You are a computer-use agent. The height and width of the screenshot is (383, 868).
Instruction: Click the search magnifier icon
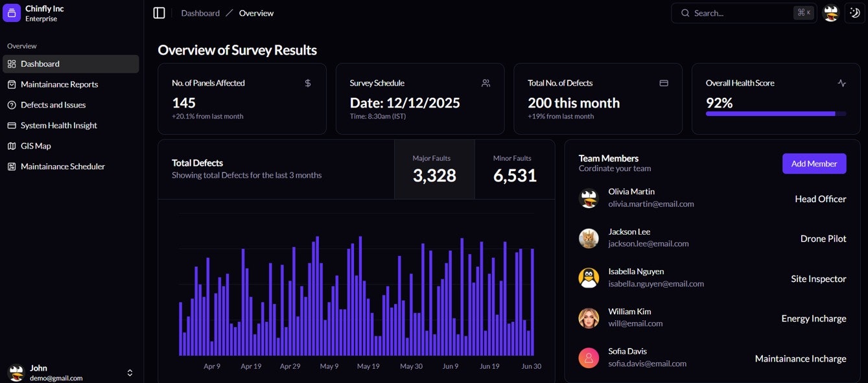(685, 13)
